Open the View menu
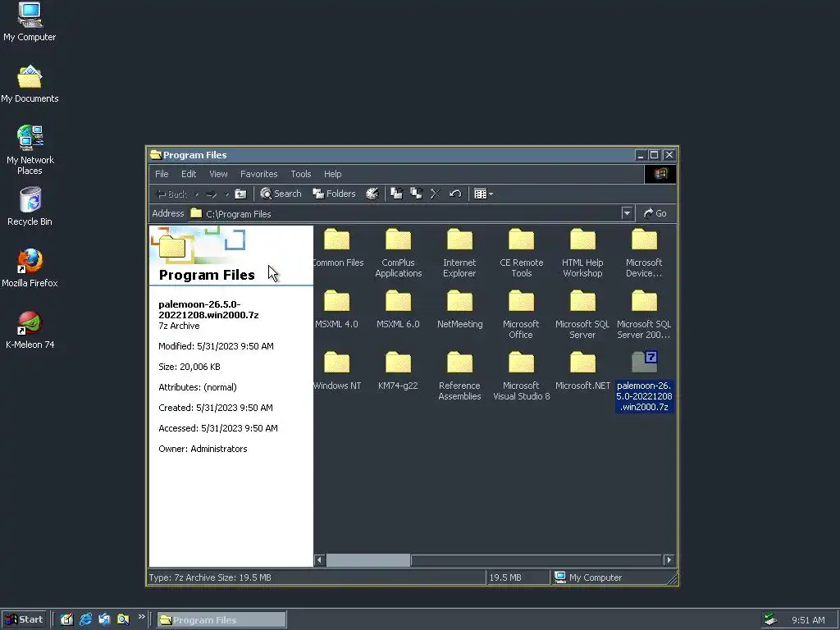840x630 pixels. click(218, 174)
